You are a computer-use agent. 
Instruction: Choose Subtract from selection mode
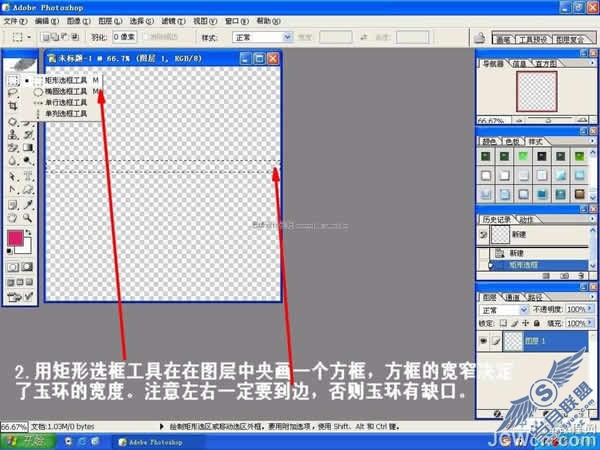(65, 37)
